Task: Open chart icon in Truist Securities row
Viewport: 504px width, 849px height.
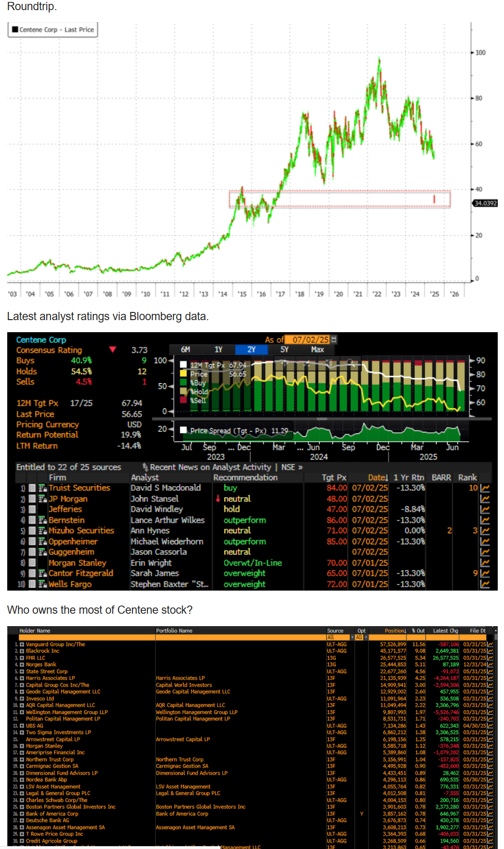Action: (485, 488)
